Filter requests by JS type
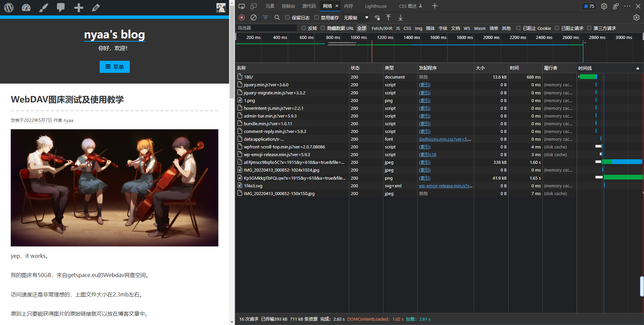The width and height of the screenshot is (644, 325). coord(398,28)
